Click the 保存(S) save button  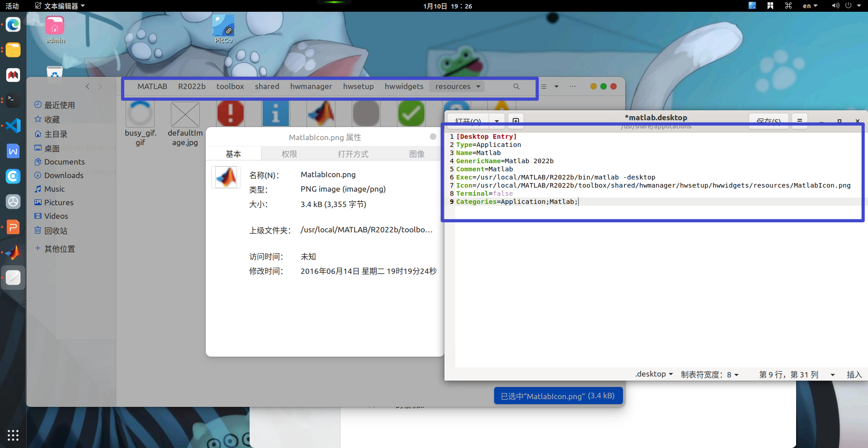768,121
